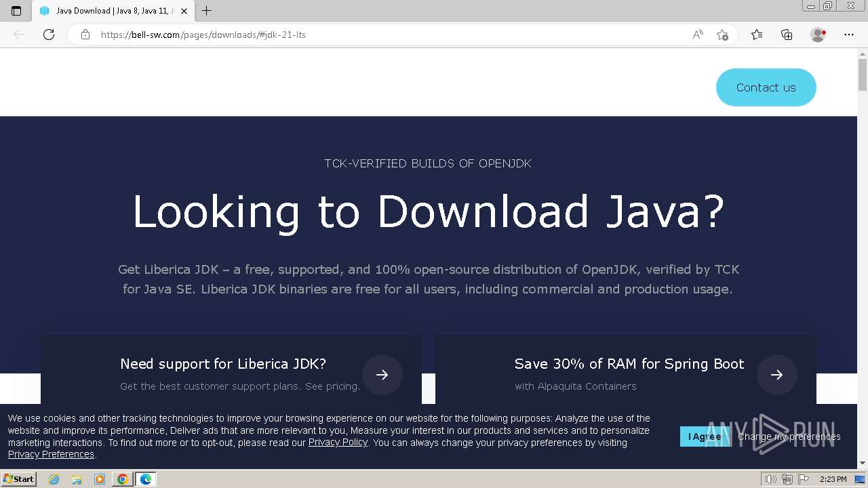Open File Explorer from taskbar
The width and height of the screenshot is (868, 488).
pyautogui.click(x=77, y=479)
